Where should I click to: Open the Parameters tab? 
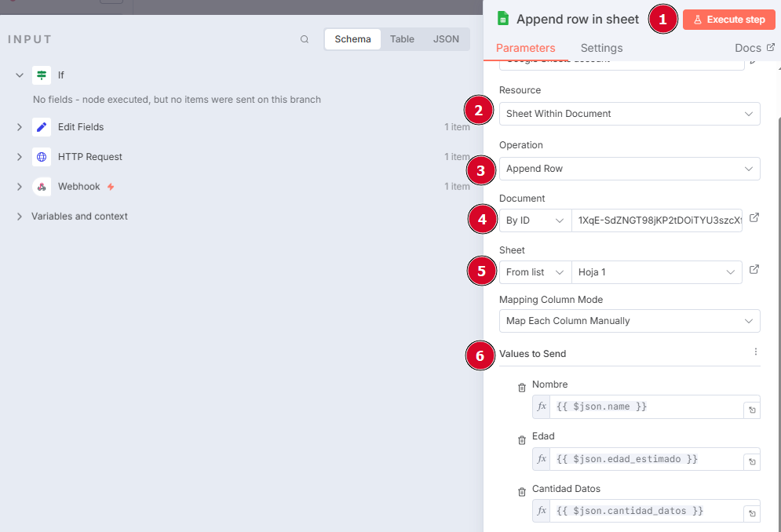pyautogui.click(x=525, y=49)
